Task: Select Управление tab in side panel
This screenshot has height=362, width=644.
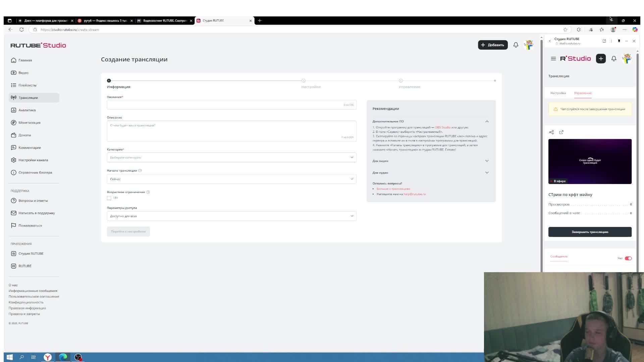Action: point(583,93)
